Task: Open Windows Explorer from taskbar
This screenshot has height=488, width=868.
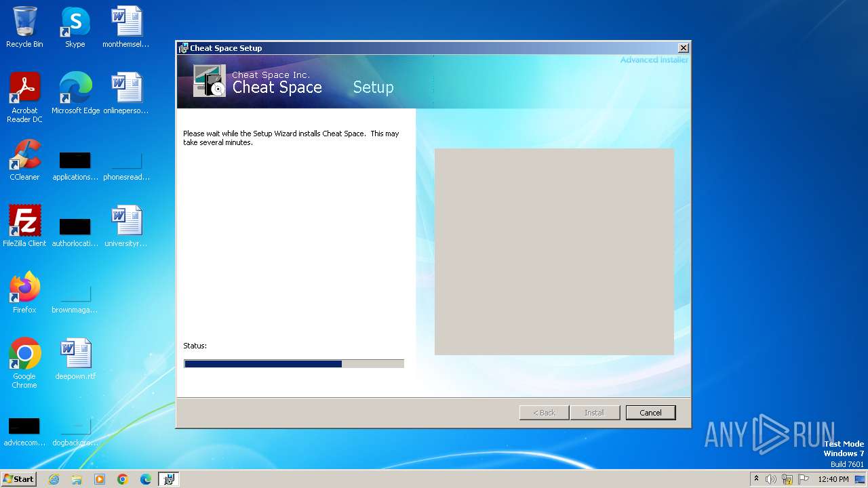Action: tap(77, 479)
